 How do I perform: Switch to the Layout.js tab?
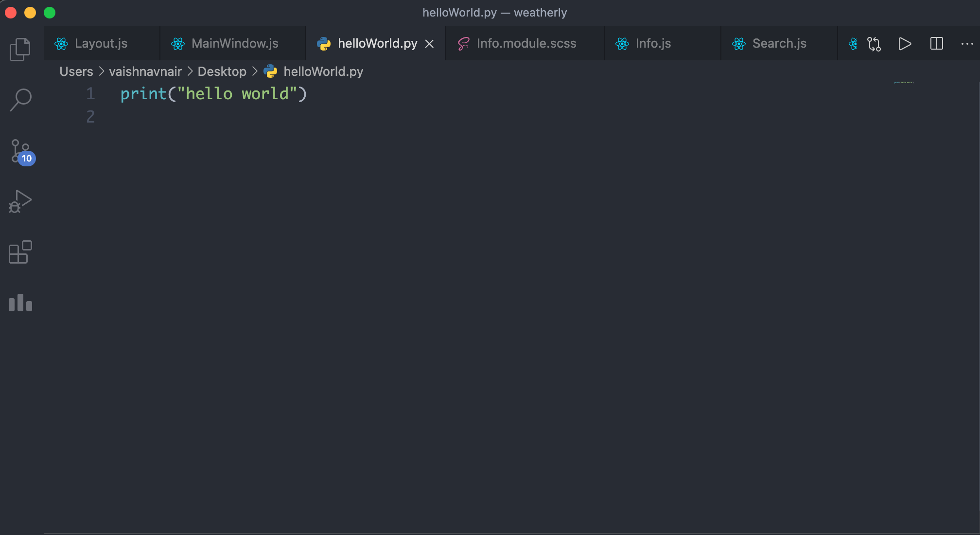point(101,43)
